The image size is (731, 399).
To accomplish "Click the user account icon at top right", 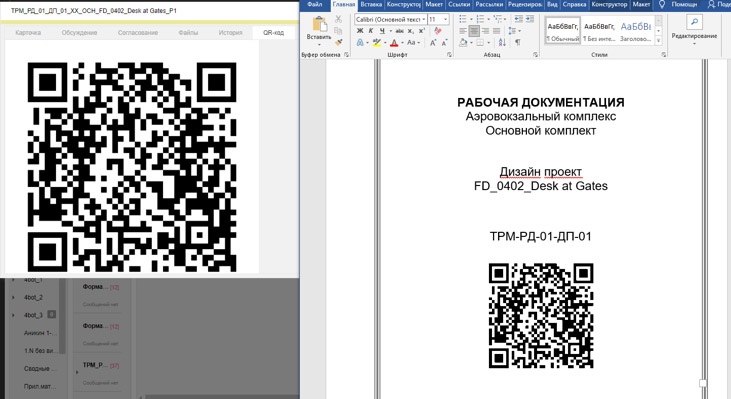I will pyautogui.click(x=711, y=4).
